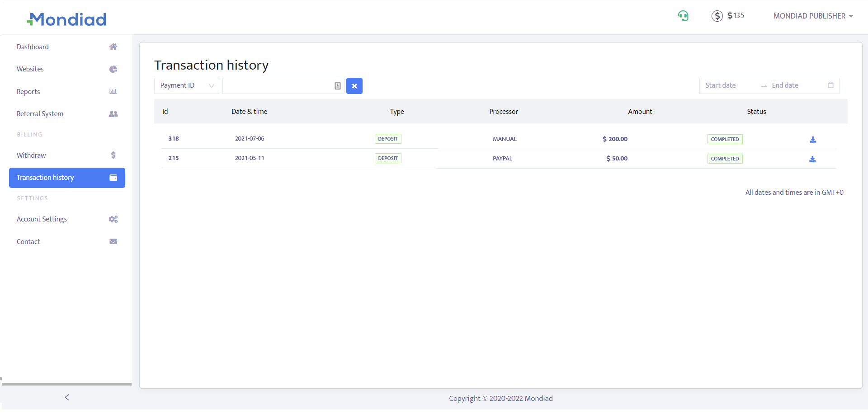Click the dollar balance icon in header
This screenshot has width=868, height=414.
[x=717, y=16]
